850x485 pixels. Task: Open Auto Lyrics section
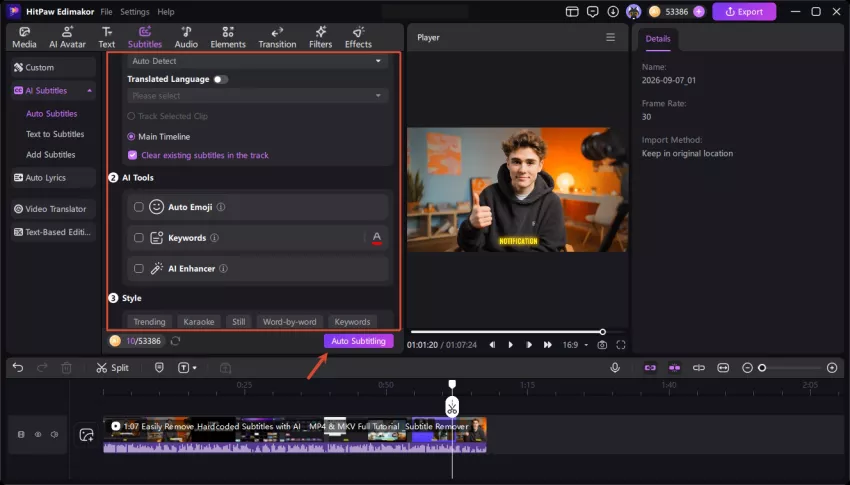[x=53, y=177]
